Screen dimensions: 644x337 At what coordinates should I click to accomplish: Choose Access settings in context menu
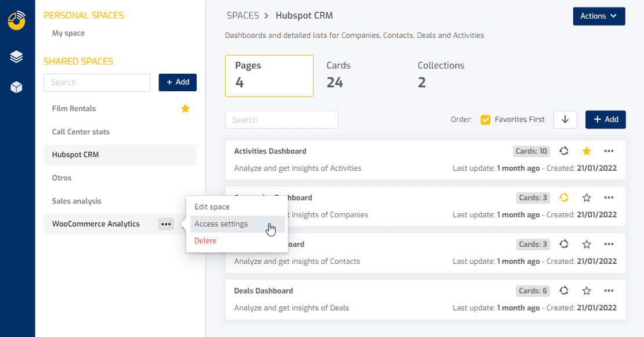[x=237, y=224]
